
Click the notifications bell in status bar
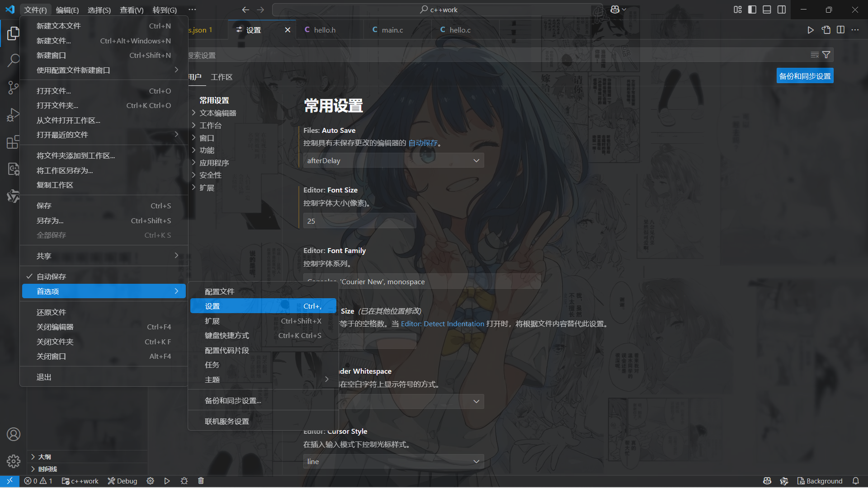856,481
